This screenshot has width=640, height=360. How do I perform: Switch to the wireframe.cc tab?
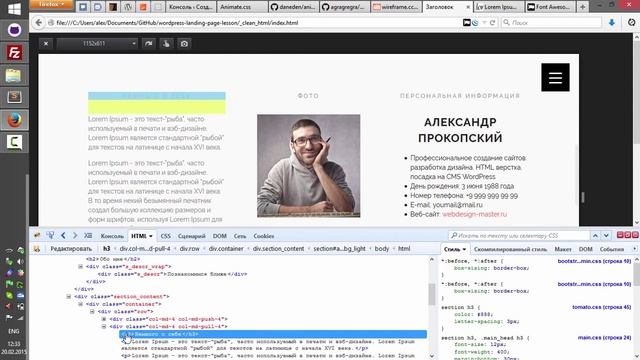click(x=396, y=7)
